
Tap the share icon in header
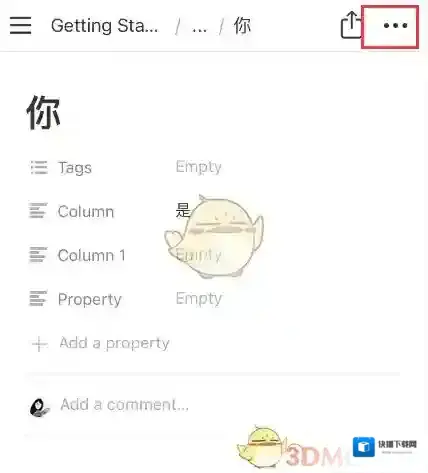point(351,25)
